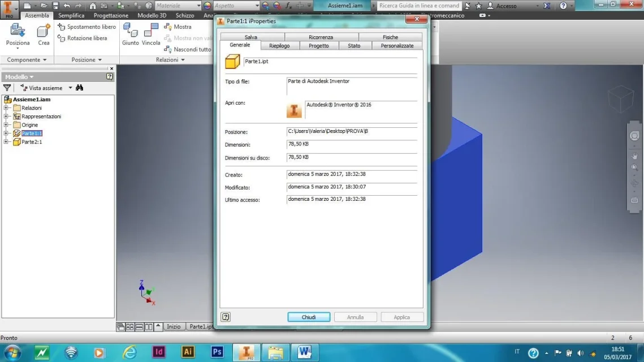This screenshot has height=362, width=644.
Task: Open Word from the taskbar
Action: point(304,352)
